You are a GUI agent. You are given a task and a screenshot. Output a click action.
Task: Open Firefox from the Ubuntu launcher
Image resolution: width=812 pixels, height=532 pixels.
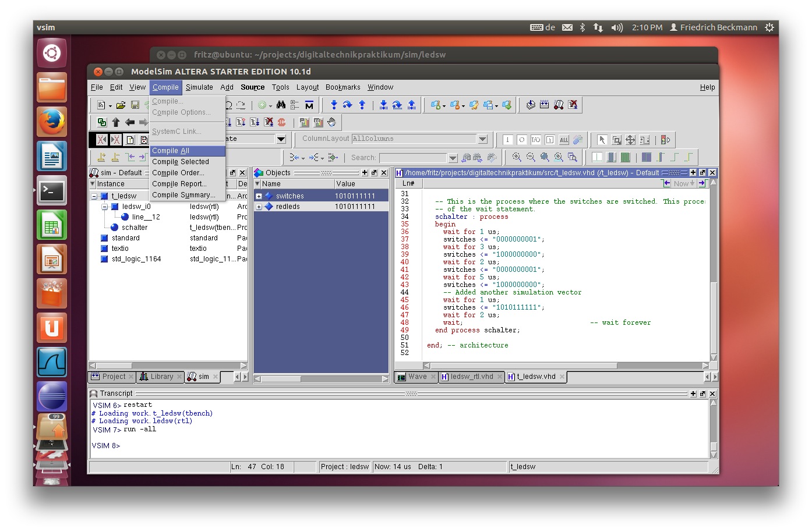pyautogui.click(x=52, y=122)
